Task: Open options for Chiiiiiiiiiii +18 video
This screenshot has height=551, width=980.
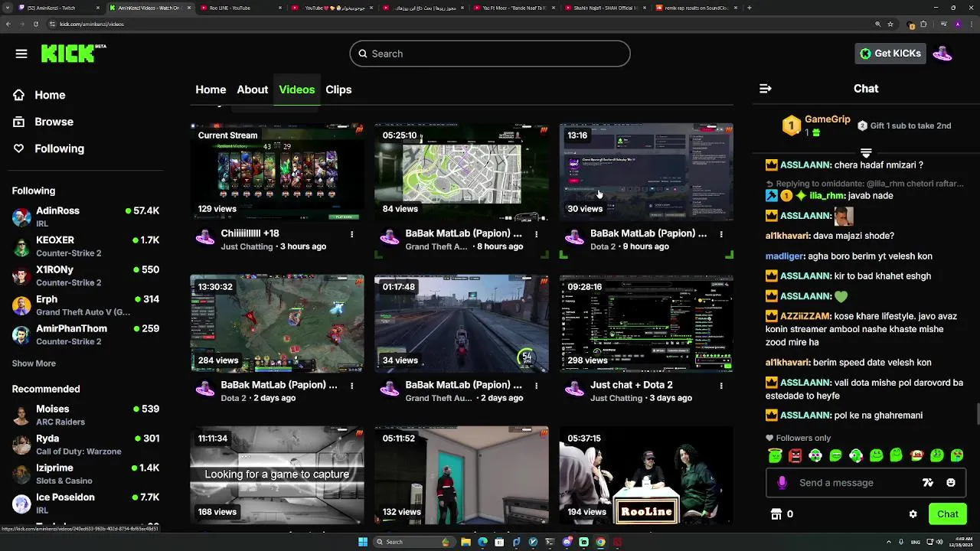Action: [351, 234]
